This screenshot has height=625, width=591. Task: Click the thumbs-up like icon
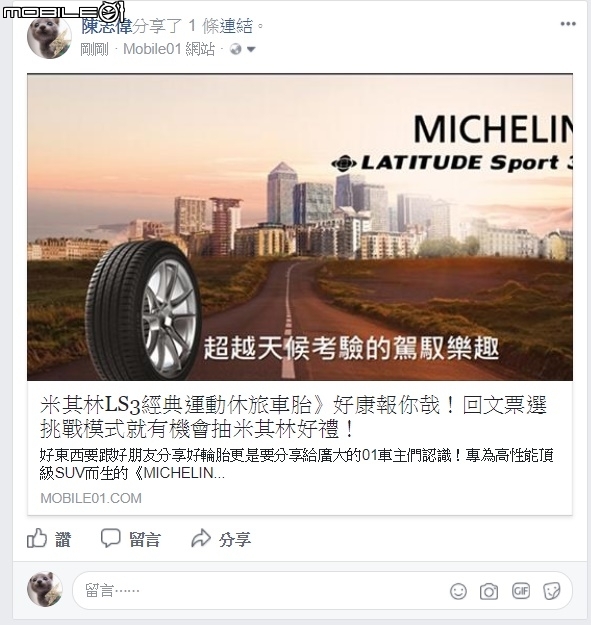(x=37, y=539)
